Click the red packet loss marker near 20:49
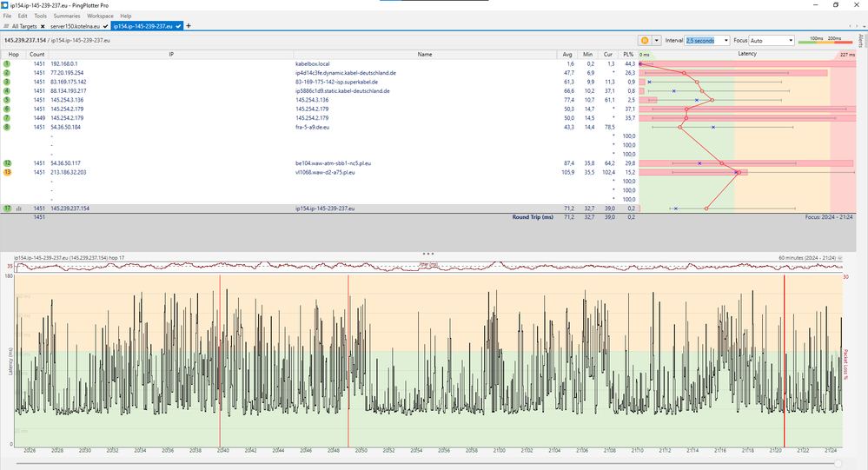 point(348,361)
